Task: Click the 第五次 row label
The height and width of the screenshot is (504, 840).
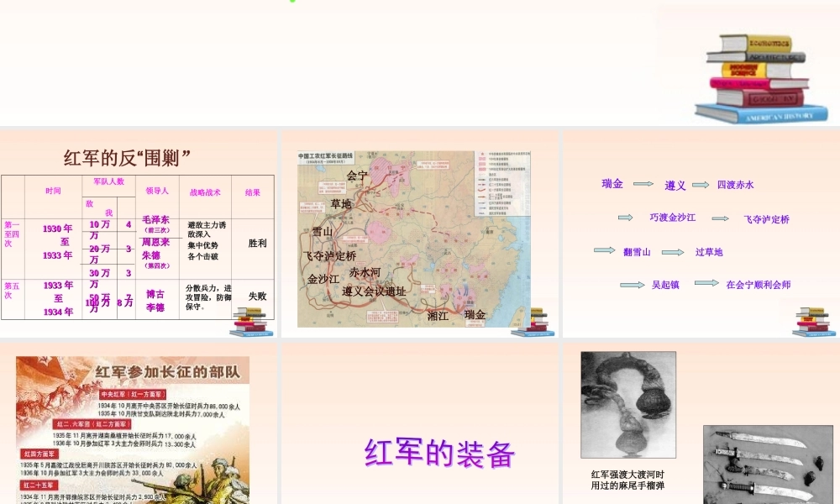Action: point(12,291)
